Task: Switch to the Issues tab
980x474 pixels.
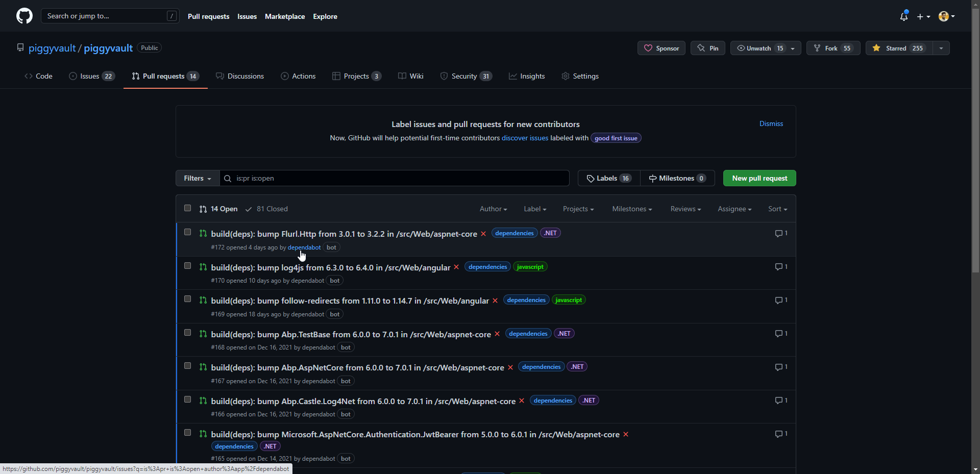Action: coord(91,76)
